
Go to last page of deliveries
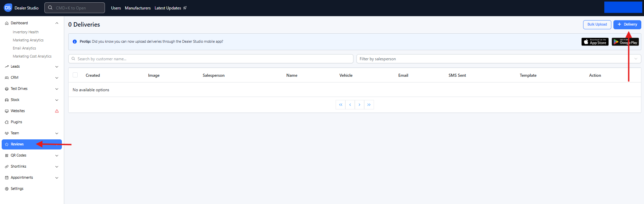[369, 105]
